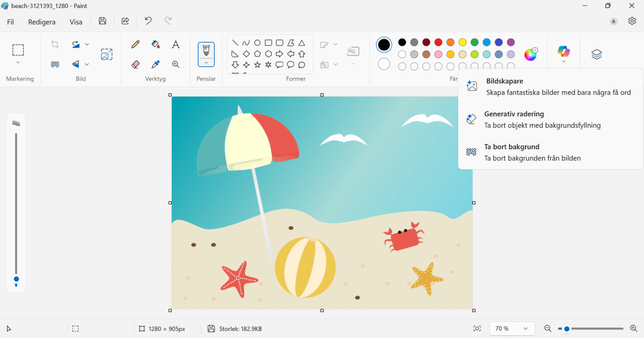
Task: Select the pencil tool
Action: click(135, 44)
